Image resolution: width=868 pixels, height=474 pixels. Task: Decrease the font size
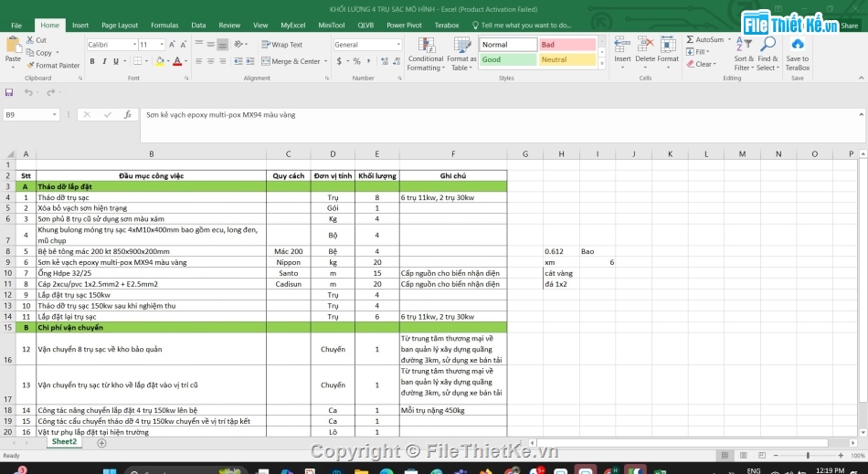[x=184, y=44]
